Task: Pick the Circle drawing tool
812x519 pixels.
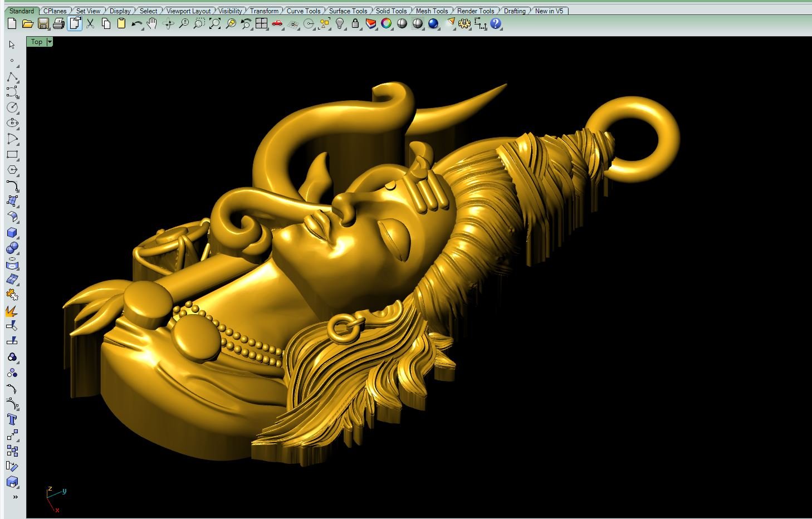Action: click(x=12, y=107)
